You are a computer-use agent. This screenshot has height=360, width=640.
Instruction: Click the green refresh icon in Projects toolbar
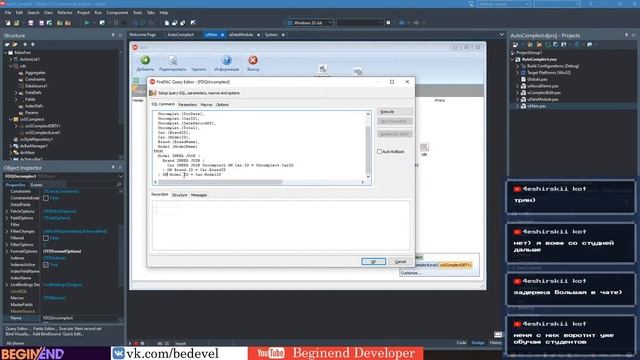pos(548,44)
